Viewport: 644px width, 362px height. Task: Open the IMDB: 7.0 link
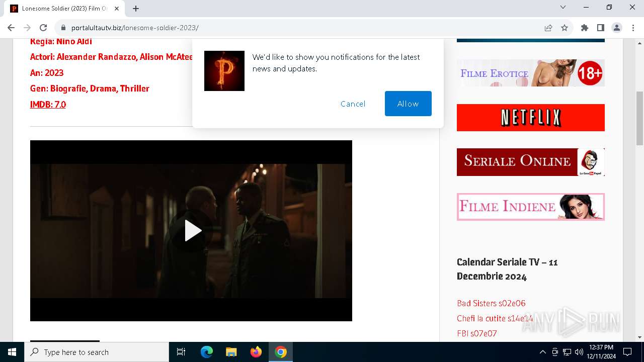(x=48, y=104)
